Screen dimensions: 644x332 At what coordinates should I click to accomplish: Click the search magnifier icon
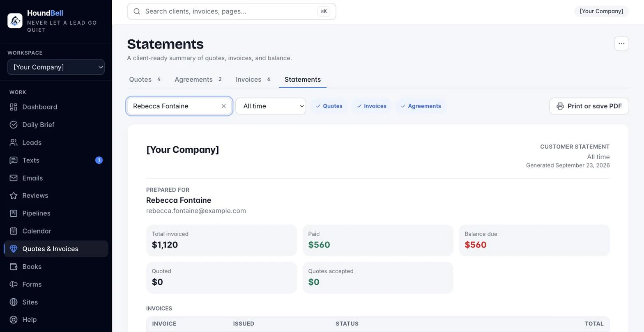click(137, 11)
